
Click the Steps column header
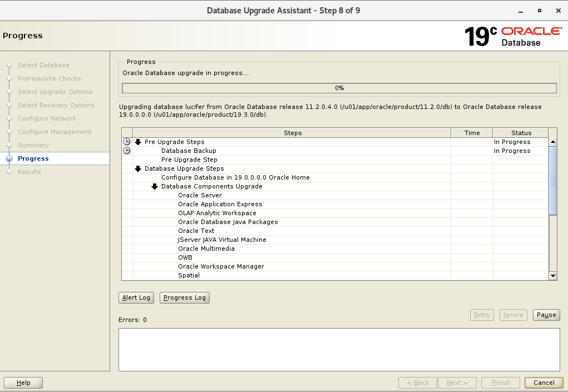click(292, 133)
